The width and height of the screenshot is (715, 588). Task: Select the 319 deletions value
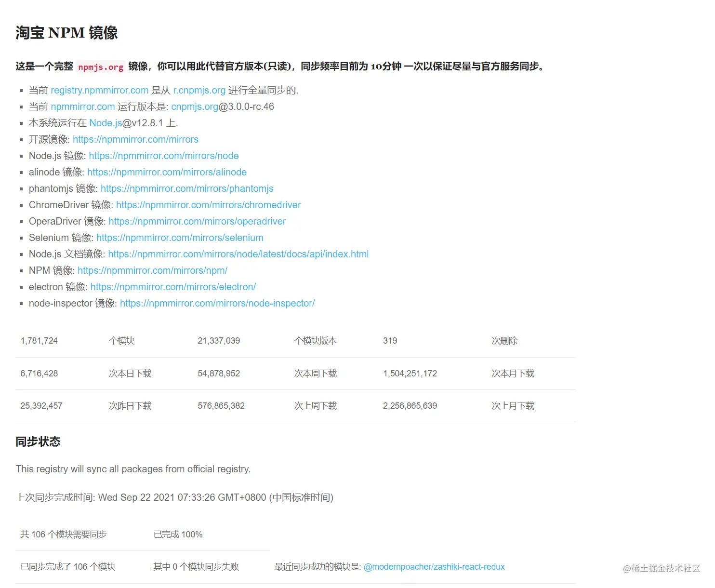coord(390,341)
